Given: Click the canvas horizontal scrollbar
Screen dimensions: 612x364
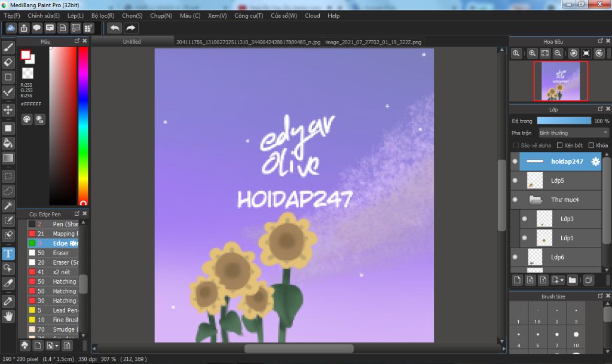Looking at the screenshot, I should (299, 348).
